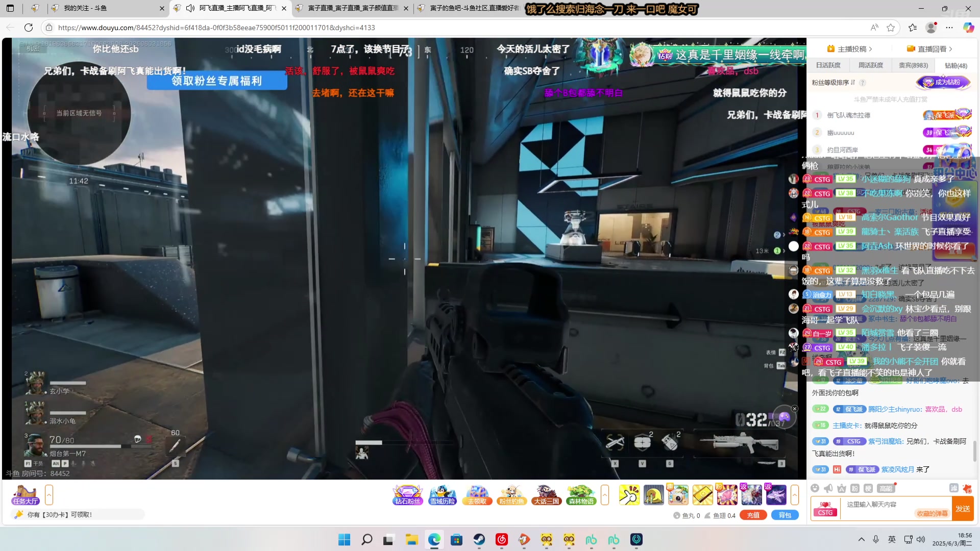Click the red bomb icon above the send button
Viewport: 980px width, 551px height.
click(x=967, y=488)
